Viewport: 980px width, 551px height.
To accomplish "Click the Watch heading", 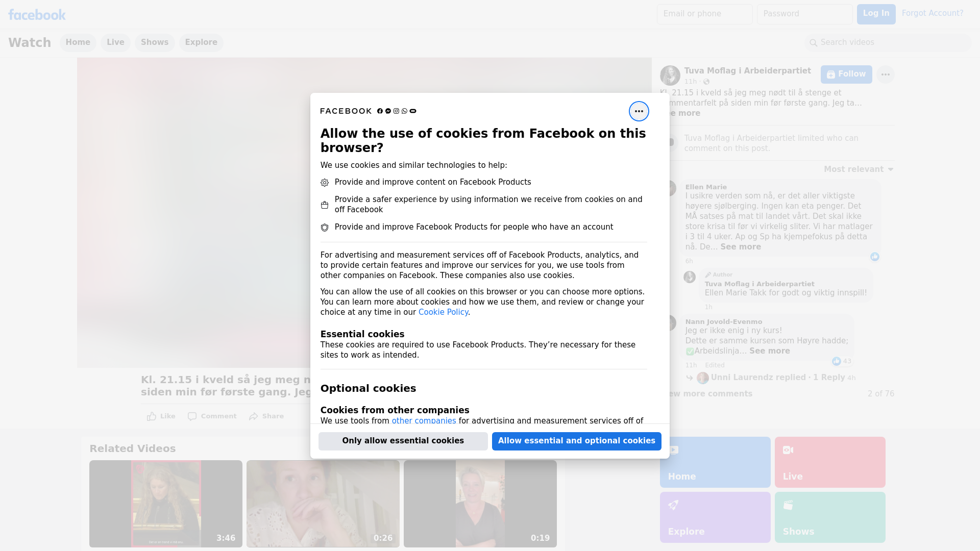I will click(x=30, y=43).
